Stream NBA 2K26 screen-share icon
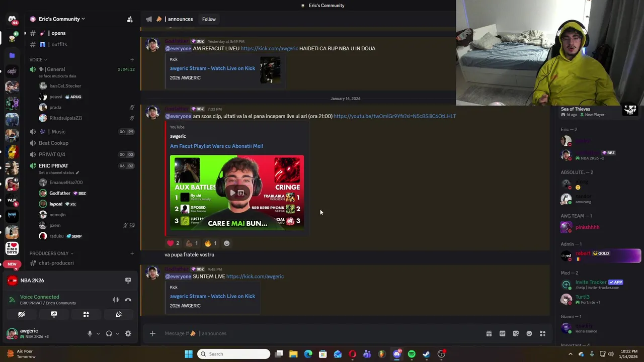 click(128, 280)
